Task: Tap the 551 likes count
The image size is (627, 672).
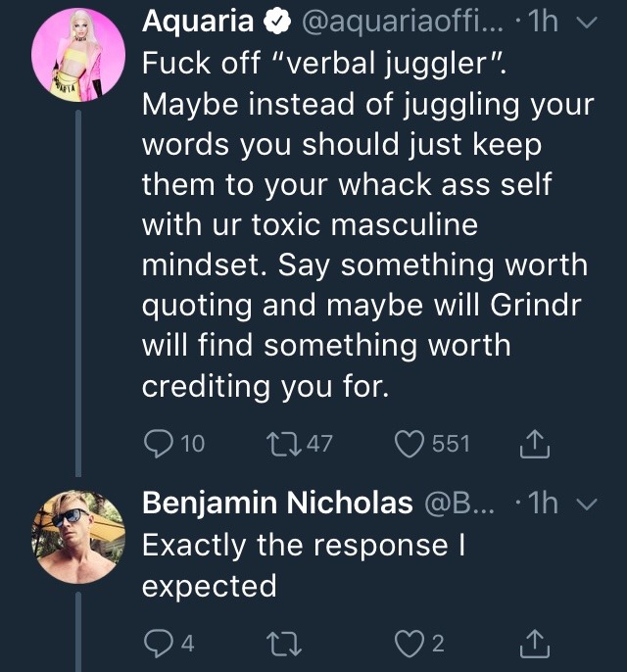Action: pyautogui.click(x=451, y=445)
